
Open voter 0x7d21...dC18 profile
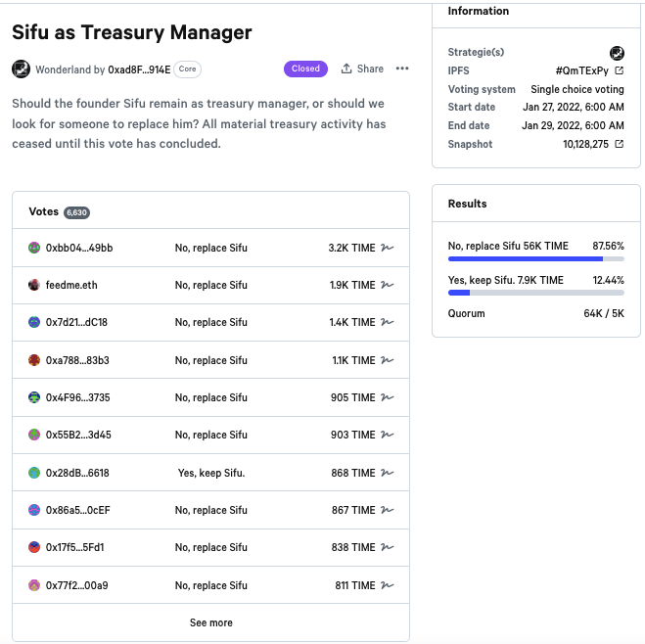pyautogui.click(x=76, y=322)
